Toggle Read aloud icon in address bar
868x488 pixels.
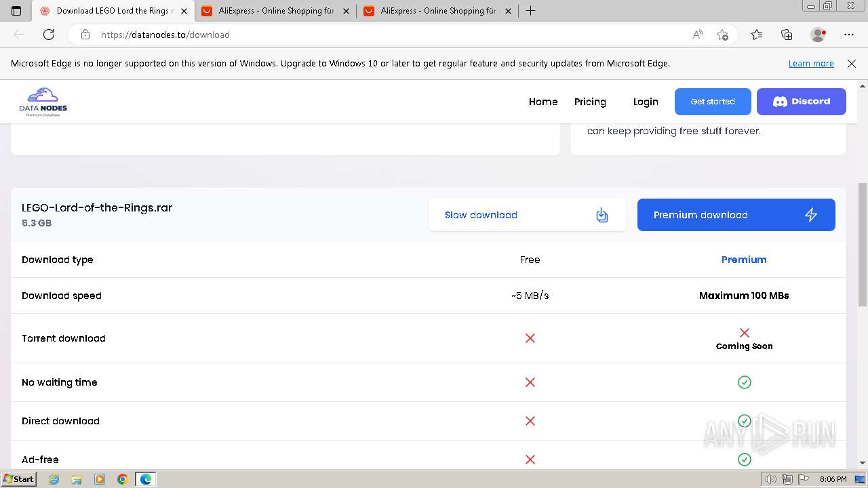pos(698,35)
